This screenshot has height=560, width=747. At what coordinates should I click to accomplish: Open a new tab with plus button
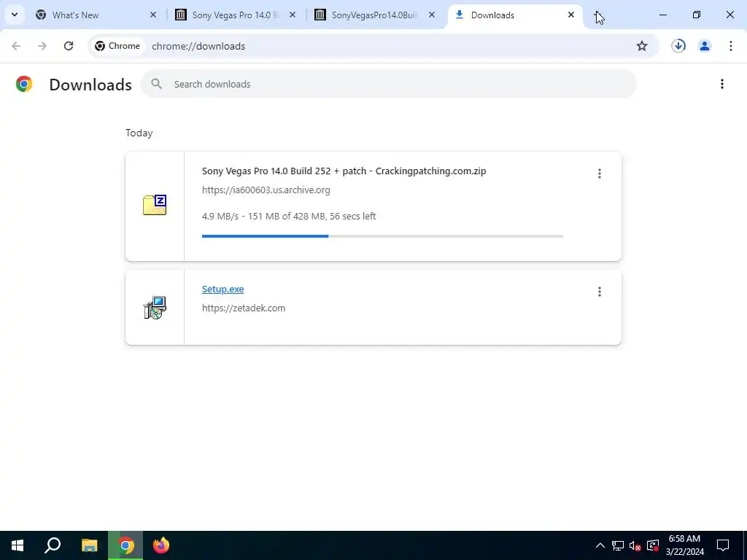pyautogui.click(x=598, y=15)
